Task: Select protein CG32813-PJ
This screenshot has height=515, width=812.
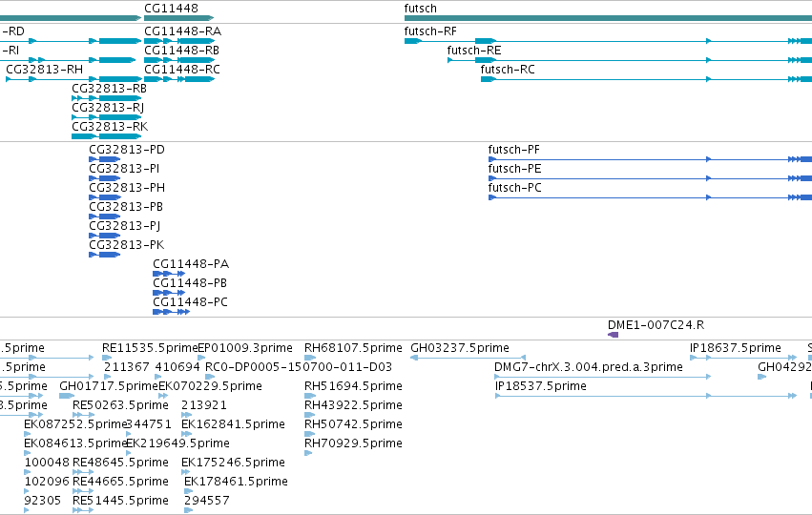Action: pyautogui.click(x=124, y=226)
